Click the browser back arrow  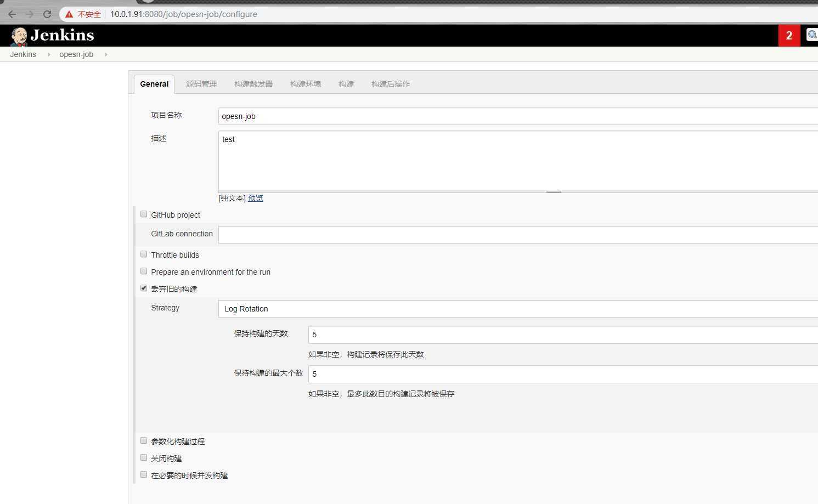pos(12,14)
